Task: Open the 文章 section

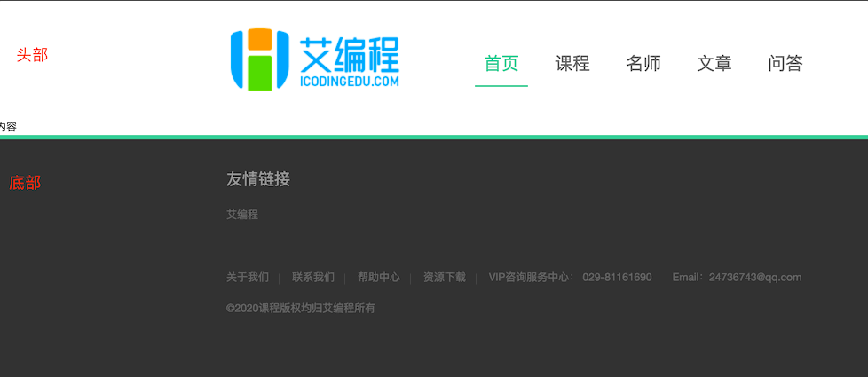Action: [714, 63]
